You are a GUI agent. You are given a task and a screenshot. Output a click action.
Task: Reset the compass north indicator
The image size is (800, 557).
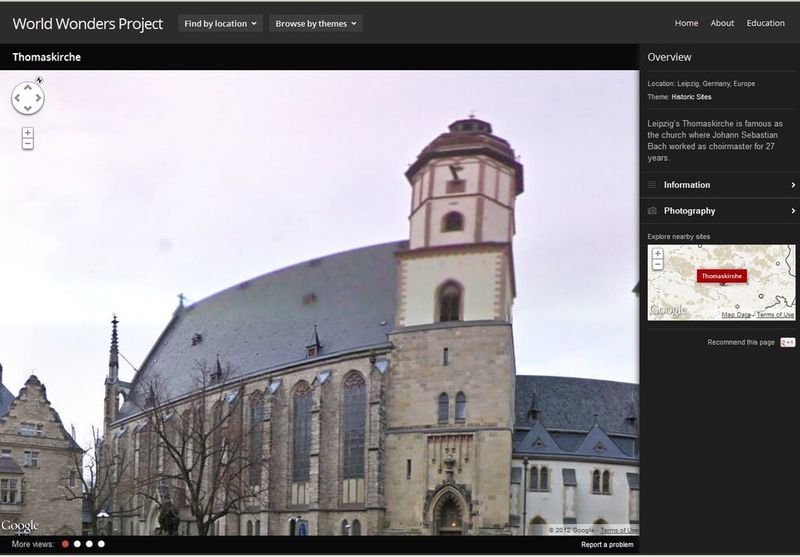pos(39,80)
